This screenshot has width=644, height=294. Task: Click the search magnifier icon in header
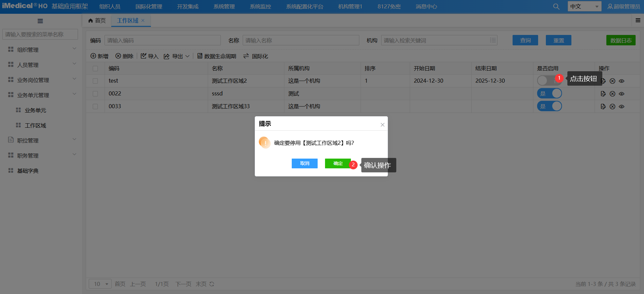point(556,7)
